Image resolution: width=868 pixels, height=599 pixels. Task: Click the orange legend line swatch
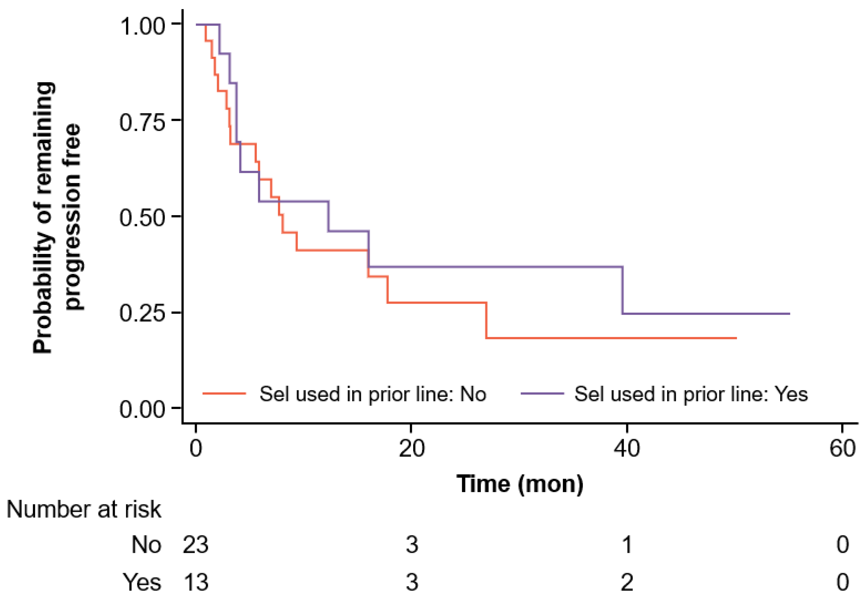[x=224, y=394]
